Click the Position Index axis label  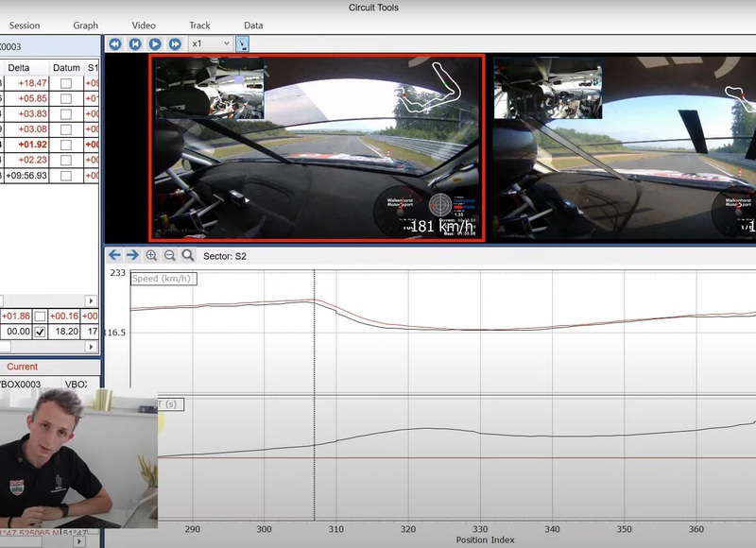485,539
